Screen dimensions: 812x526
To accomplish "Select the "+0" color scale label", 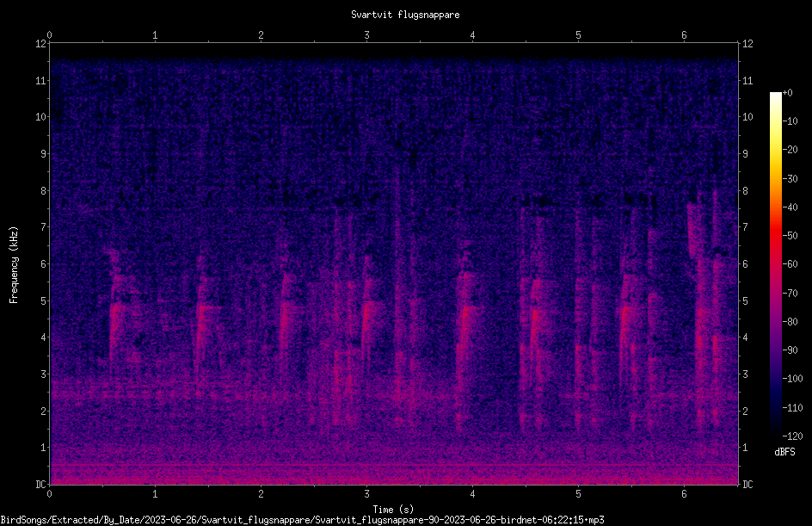I will coord(788,93).
